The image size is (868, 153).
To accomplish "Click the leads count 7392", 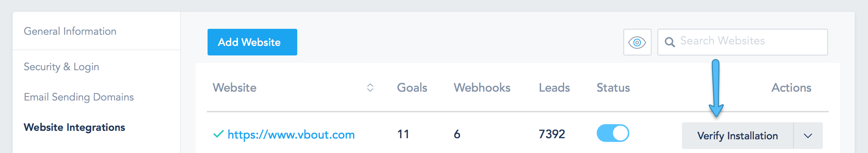I will point(552,134).
